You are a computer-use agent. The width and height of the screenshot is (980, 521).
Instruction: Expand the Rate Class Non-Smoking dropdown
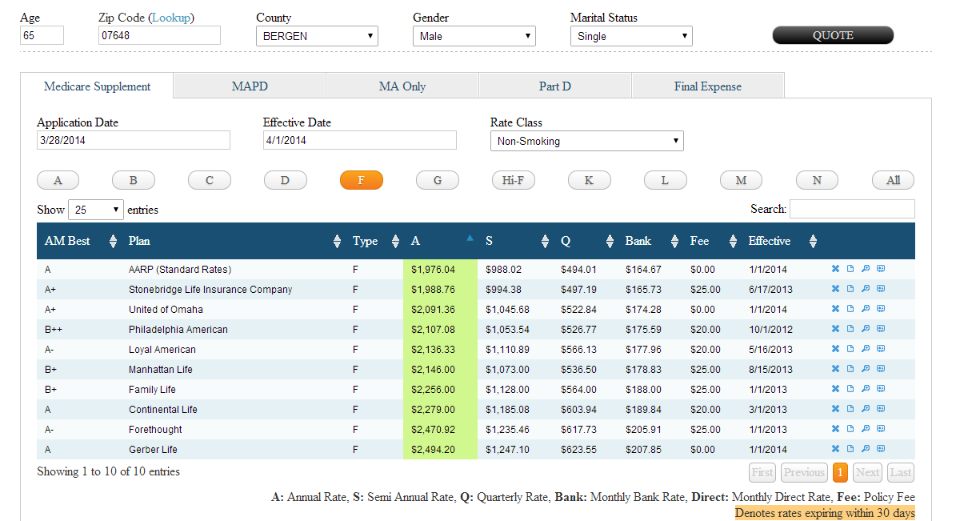point(586,142)
